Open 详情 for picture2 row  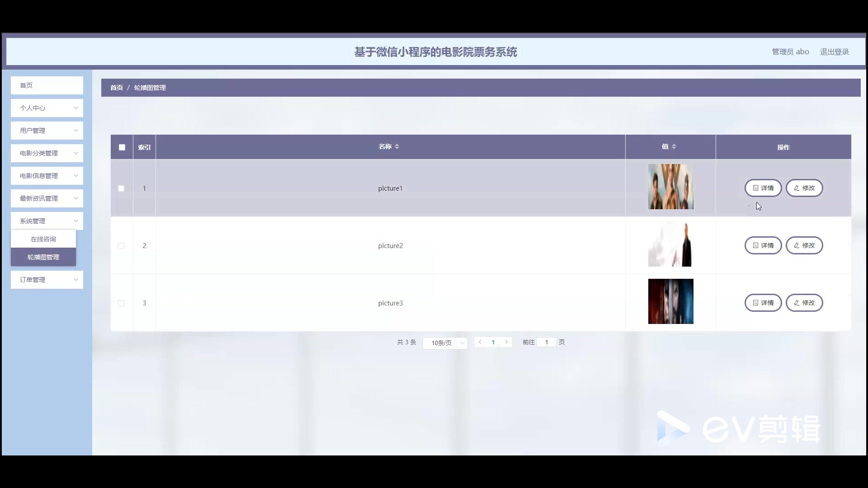tap(763, 245)
